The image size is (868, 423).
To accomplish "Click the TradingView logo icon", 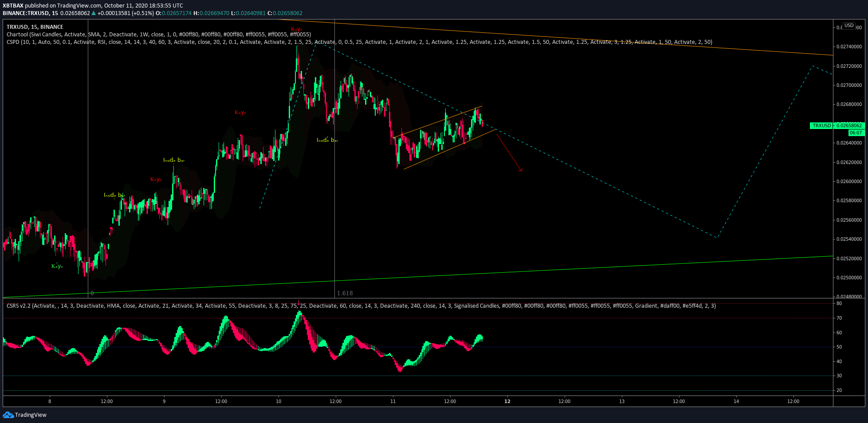I will (8, 415).
